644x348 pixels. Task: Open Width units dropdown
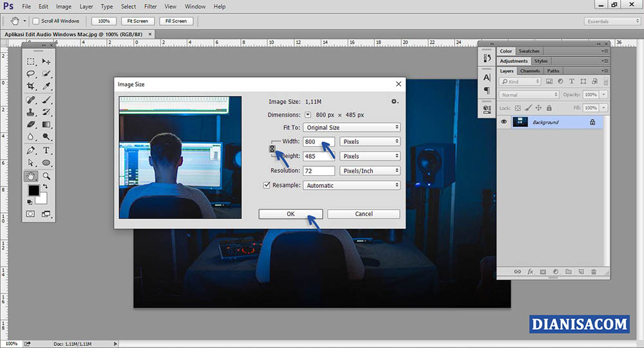tap(370, 141)
